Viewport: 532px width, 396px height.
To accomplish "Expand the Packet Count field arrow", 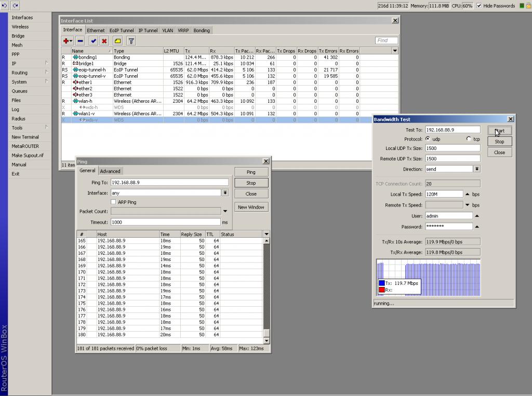I will coord(225,211).
